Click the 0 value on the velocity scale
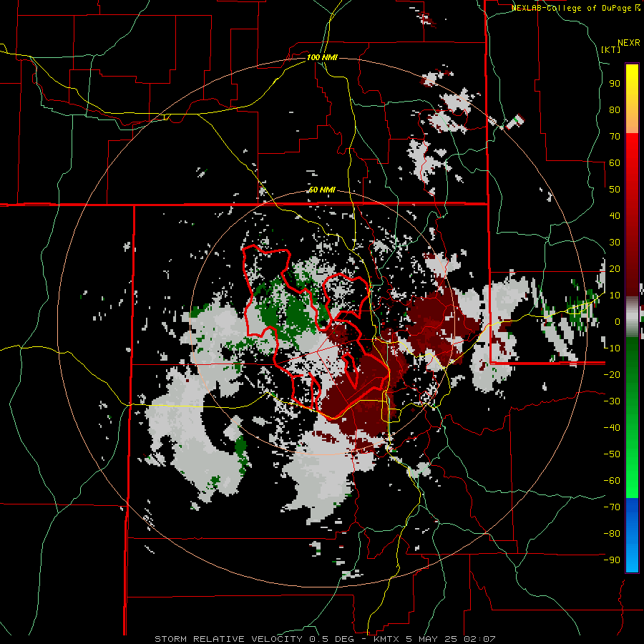The image size is (644, 644). (618, 321)
